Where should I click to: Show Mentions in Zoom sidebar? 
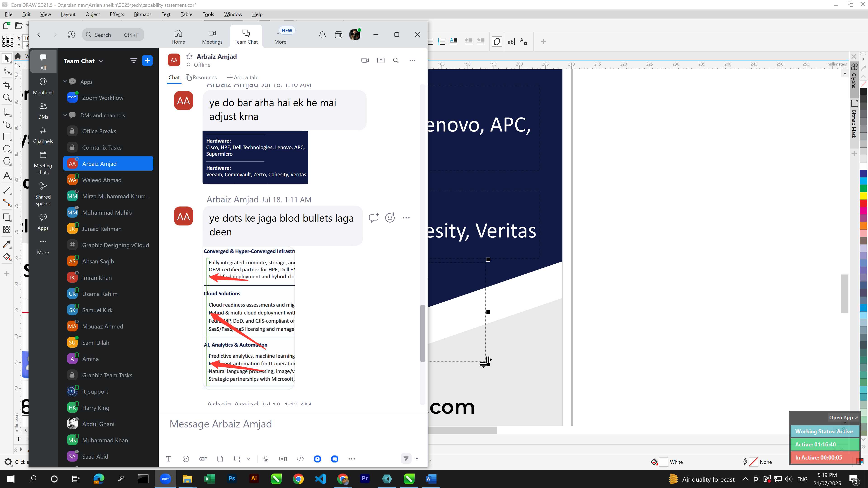(x=43, y=86)
